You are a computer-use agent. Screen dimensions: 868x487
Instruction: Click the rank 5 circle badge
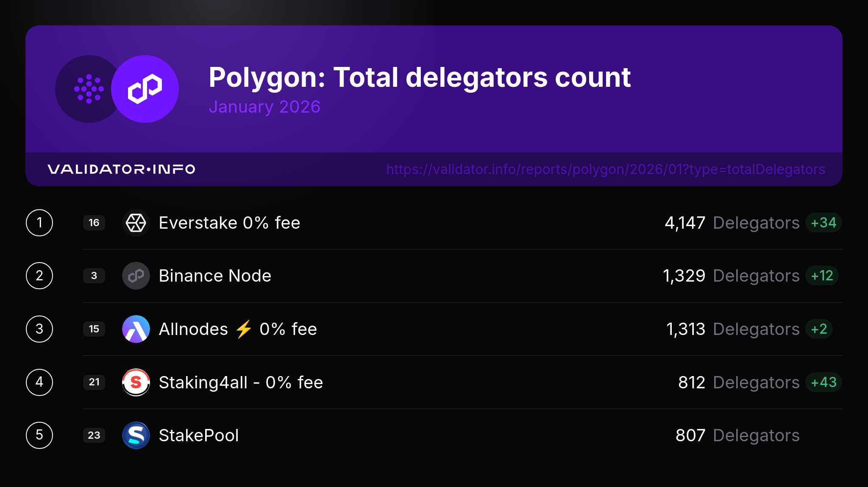coord(39,435)
